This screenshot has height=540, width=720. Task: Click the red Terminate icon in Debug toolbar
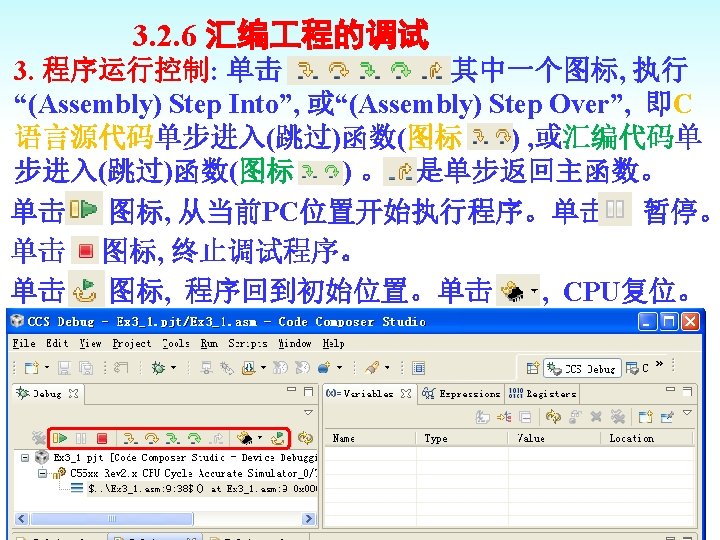(102, 438)
